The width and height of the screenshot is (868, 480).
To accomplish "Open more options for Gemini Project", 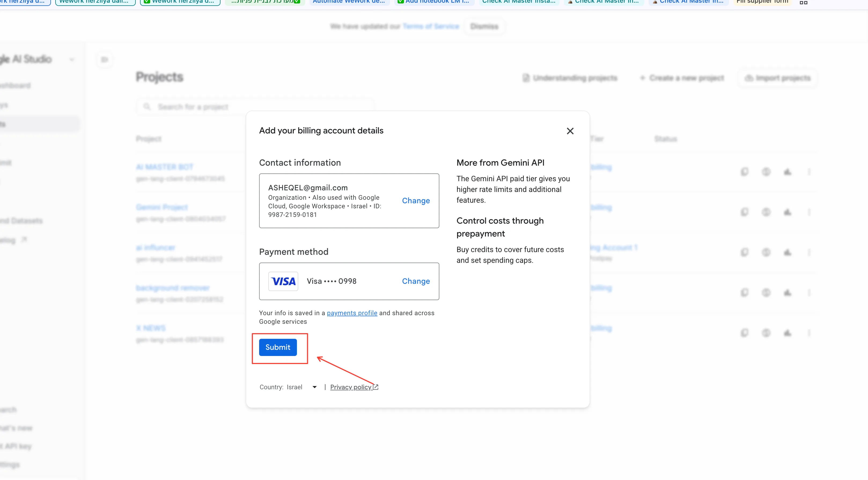I will click(809, 212).
